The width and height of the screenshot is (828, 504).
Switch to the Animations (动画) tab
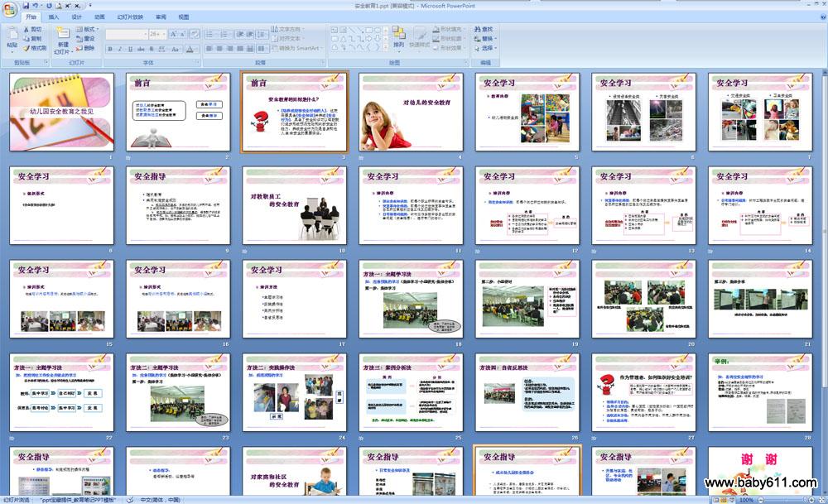tap(99, 17)
